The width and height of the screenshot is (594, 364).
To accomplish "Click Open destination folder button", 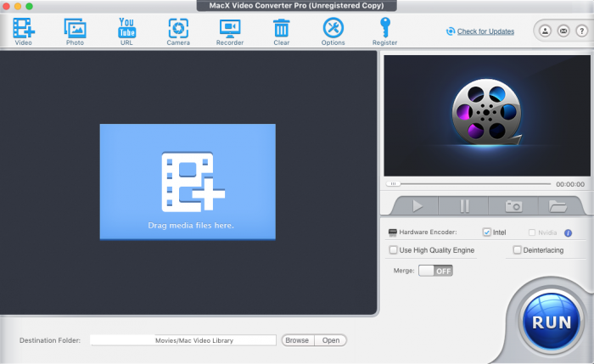I will coord(331,340).
